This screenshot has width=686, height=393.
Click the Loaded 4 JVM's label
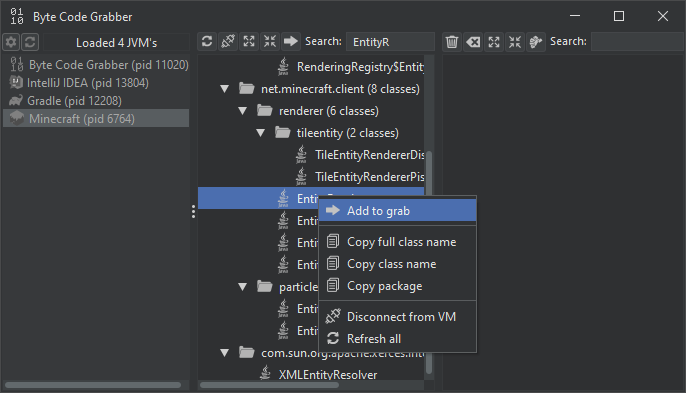[116, 42]
